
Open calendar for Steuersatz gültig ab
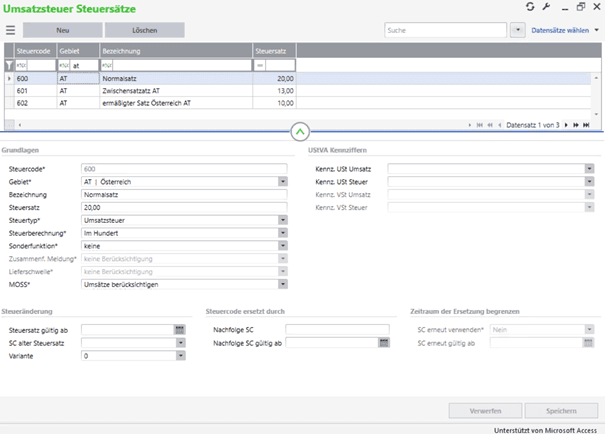[x=179, y=330]
